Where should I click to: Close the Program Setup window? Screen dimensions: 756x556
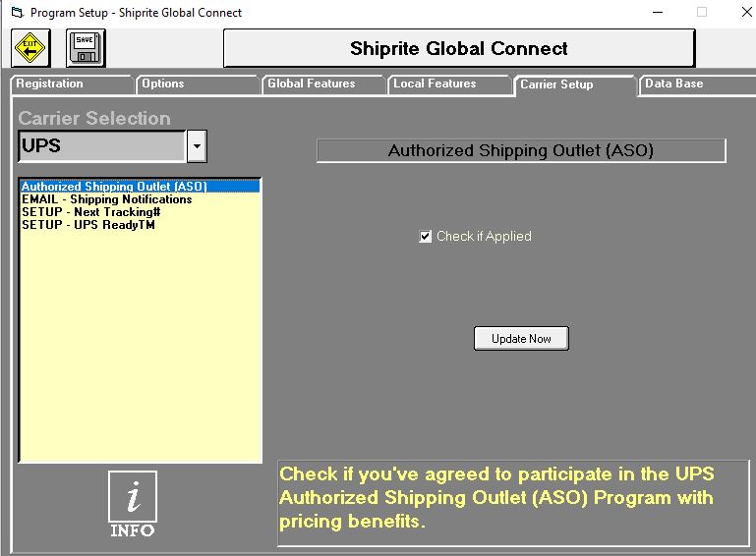(746, 13)
